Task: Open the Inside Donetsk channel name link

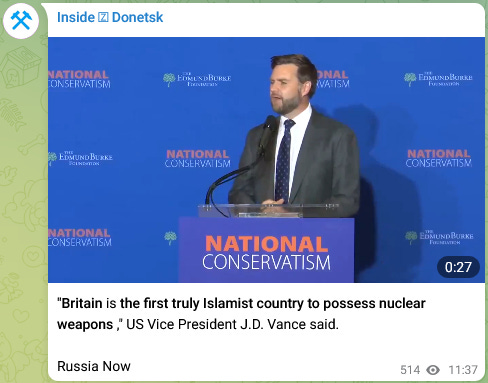Action: pyautogui.click(x=110, y=17)
